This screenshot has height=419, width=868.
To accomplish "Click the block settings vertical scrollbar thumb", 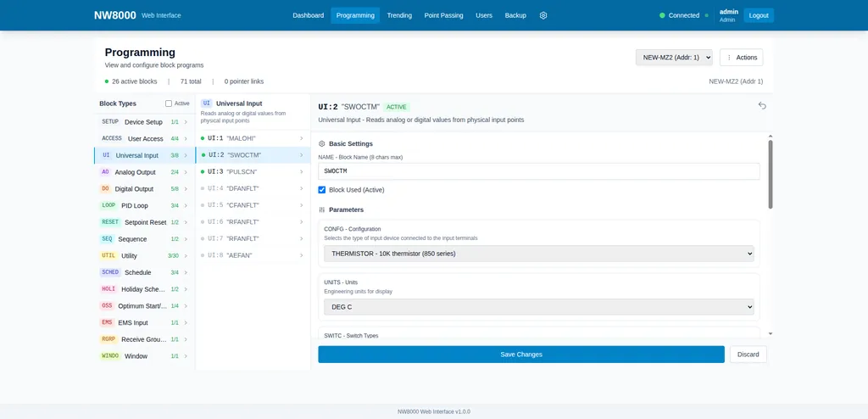I will tap(770, 174).
